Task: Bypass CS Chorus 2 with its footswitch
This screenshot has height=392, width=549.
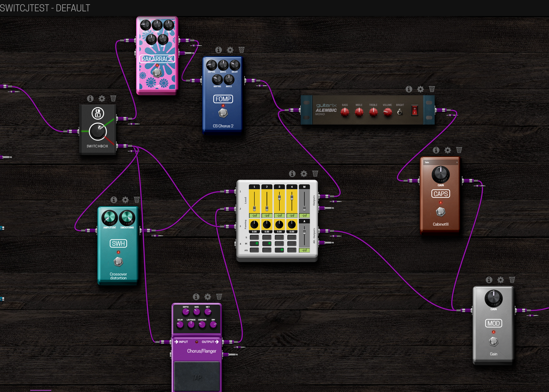Action: click(223, 113)
